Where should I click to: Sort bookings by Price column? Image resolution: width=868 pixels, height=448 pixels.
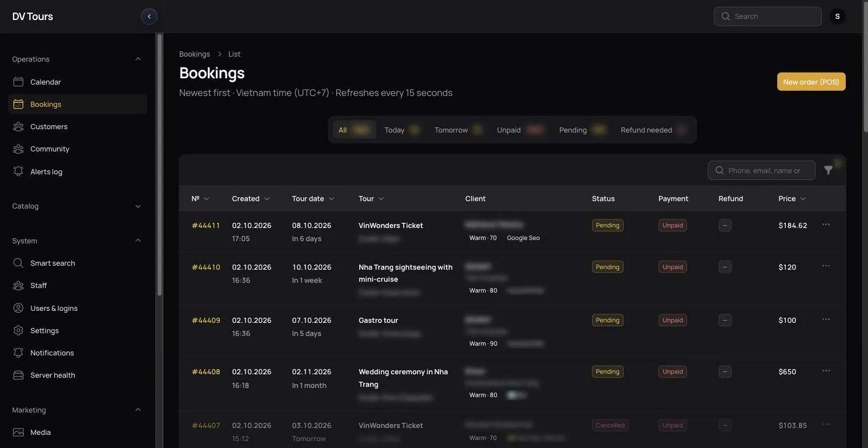click(x=792, y=198)
